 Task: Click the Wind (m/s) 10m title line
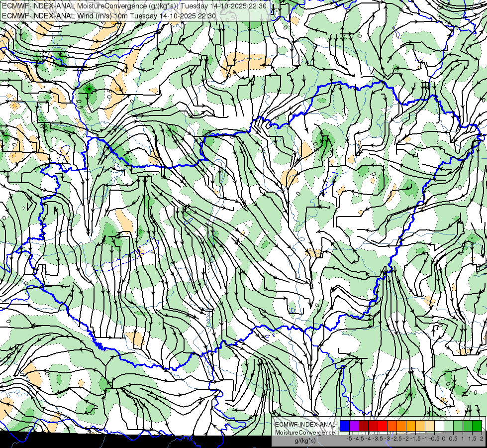coord(109,15)
